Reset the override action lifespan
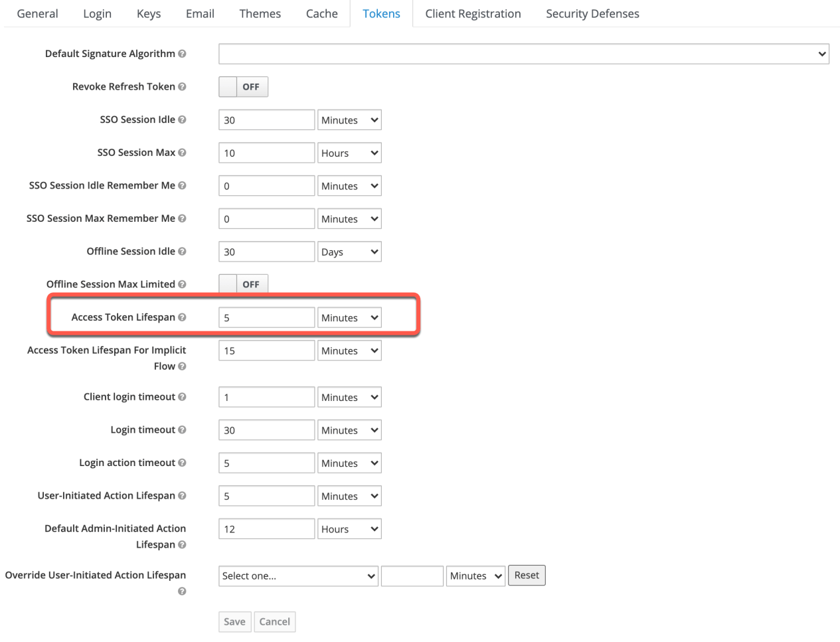Viewport: 840px width, 642px height. [527, 575]
